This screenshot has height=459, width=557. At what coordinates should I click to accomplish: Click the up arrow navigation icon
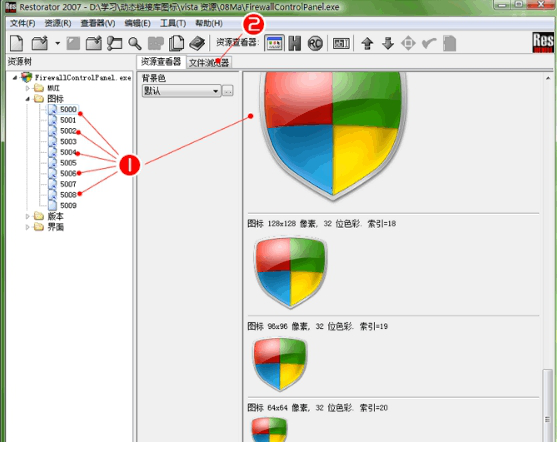coord(367,43)
